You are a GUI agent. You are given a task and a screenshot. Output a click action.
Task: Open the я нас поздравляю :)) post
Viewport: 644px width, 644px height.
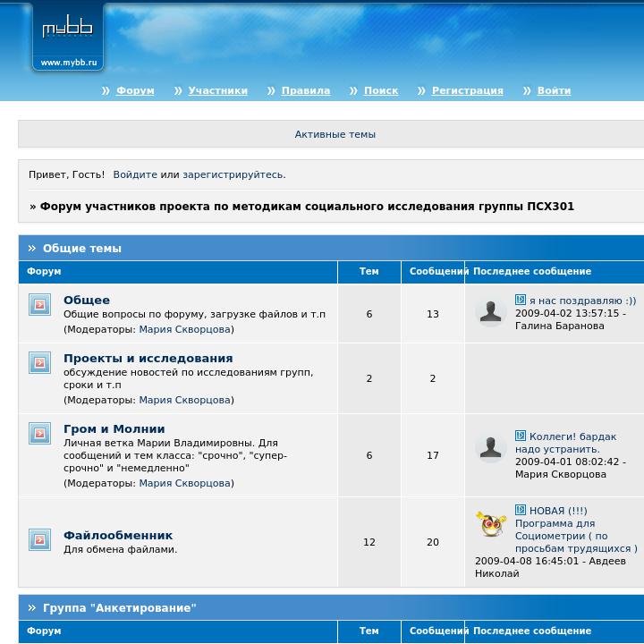pyautogui.click(x=582, y=301)
